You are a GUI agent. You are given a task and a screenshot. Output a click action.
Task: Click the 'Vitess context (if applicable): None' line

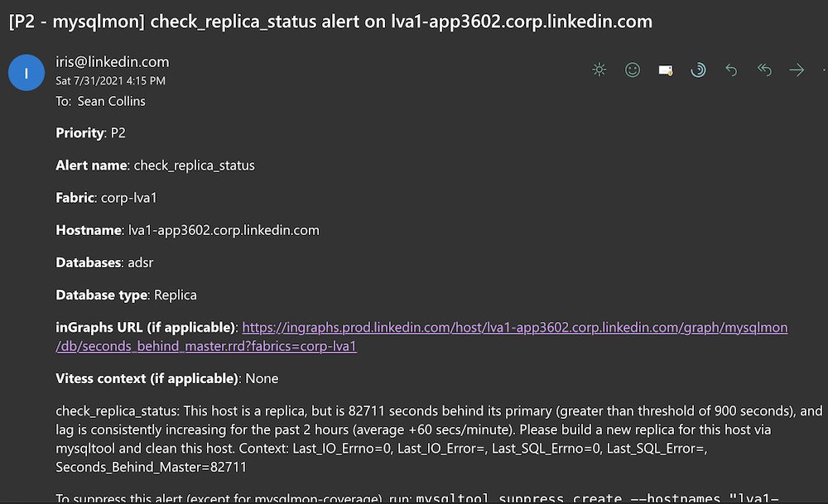[x=167, y=379]
